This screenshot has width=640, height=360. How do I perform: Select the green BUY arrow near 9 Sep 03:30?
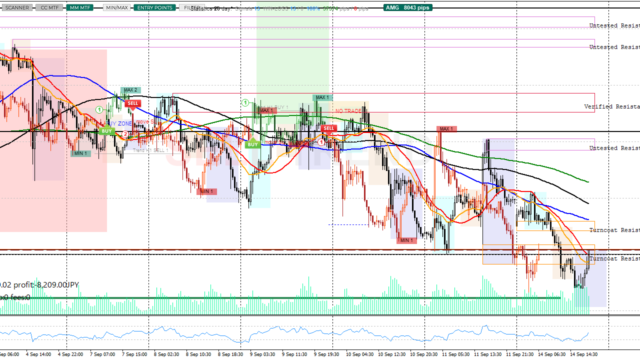click(x=253, y=144)
